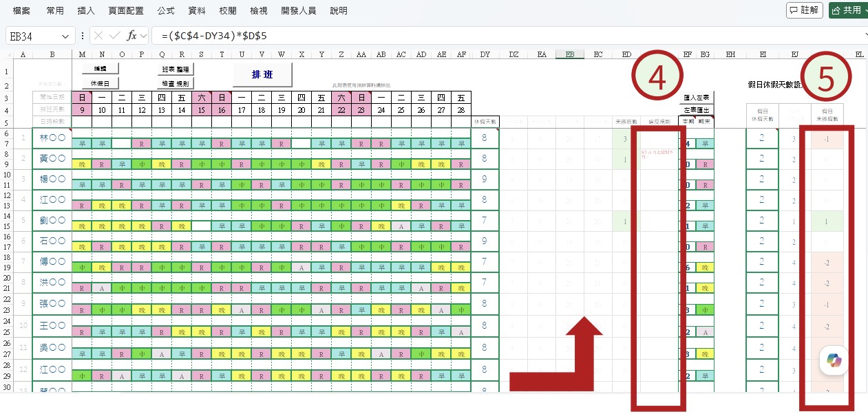Click the 檢查 規則 button
Viewport: 868px width, 414px height.
pyautogui.click(x=176, y=83)
